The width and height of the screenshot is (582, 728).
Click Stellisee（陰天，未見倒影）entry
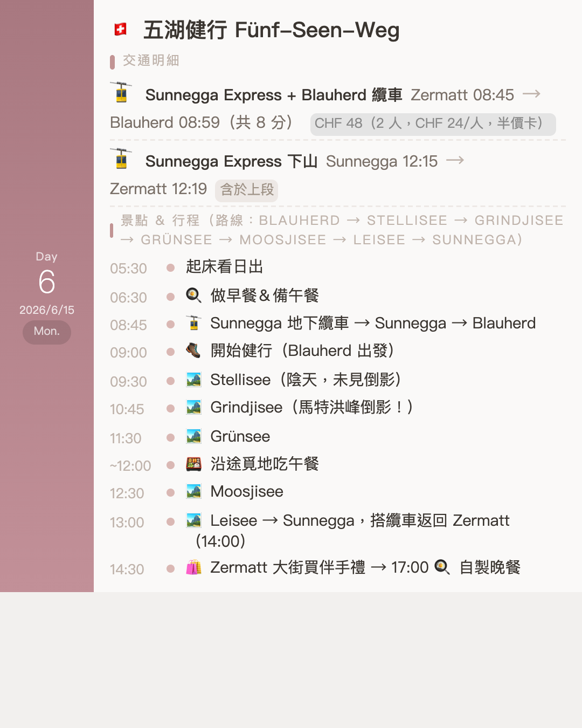coord(306,380)
